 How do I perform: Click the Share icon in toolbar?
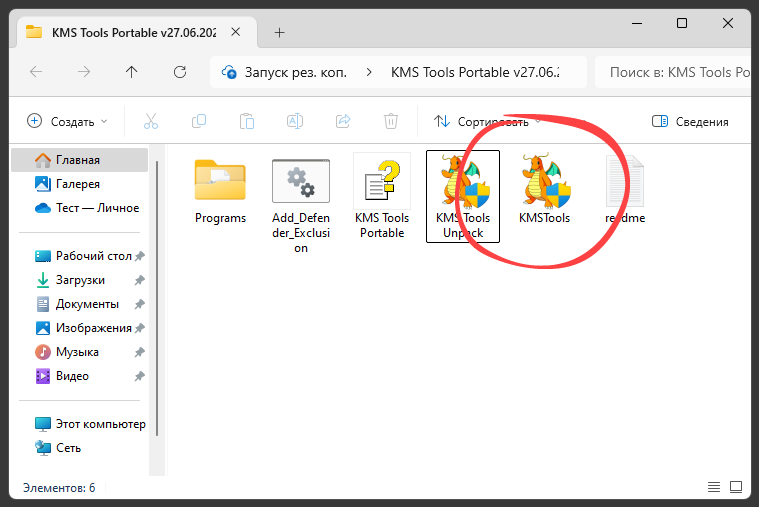click(343, 121)
